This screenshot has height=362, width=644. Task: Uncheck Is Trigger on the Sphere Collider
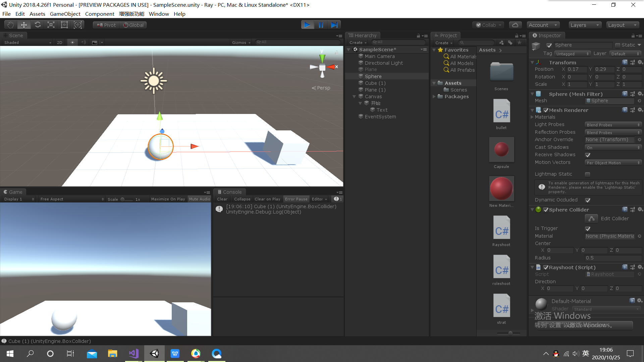[588, 229]
